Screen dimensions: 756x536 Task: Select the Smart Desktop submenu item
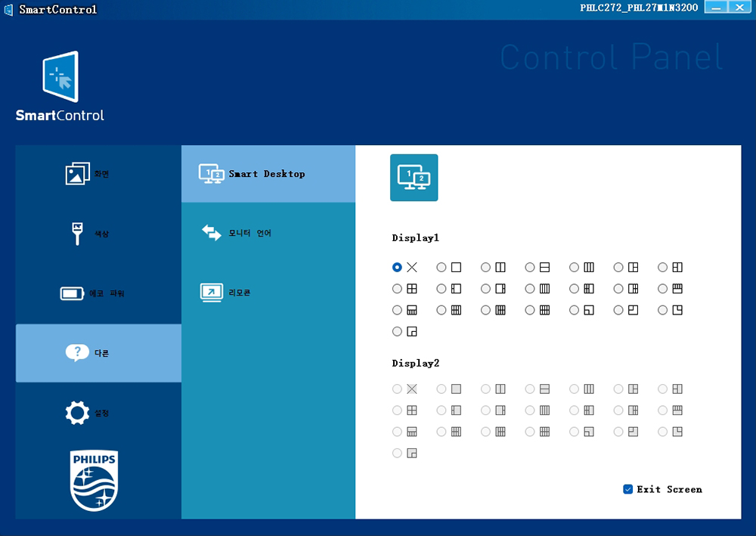tap(268, 174)
